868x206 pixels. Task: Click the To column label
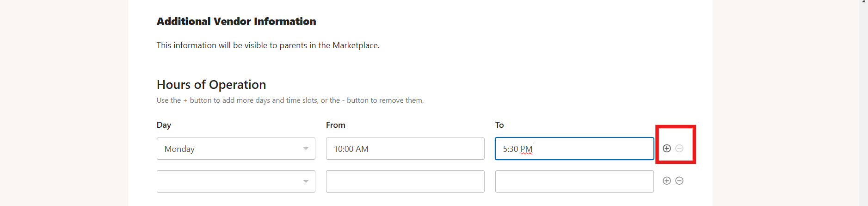pos(499,125)
